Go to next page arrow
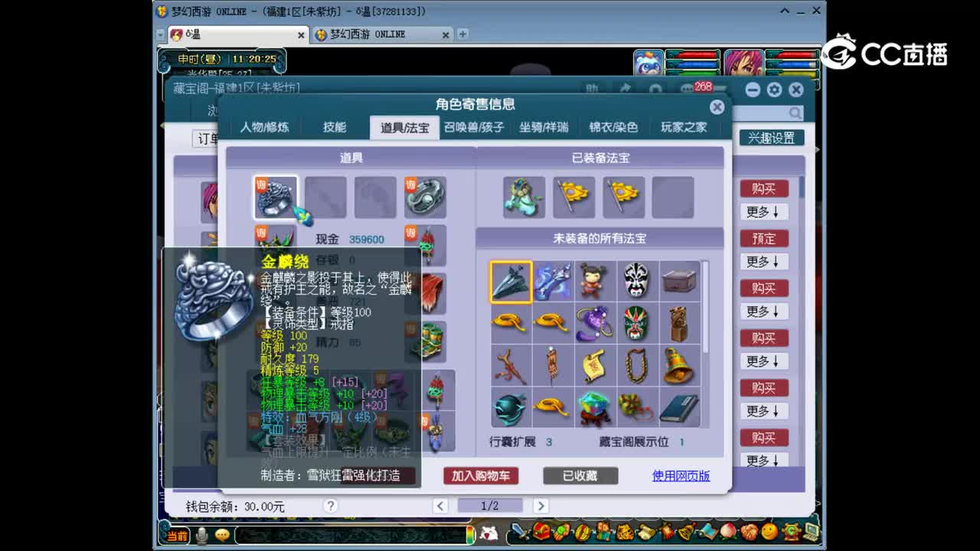The height and width of the screenshot is (551, 980). pos(541,506)
